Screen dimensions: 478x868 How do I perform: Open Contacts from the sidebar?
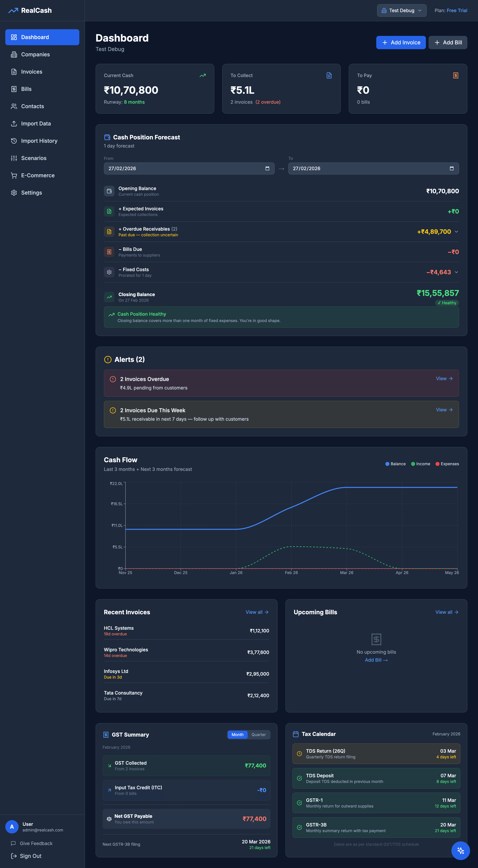32,106
